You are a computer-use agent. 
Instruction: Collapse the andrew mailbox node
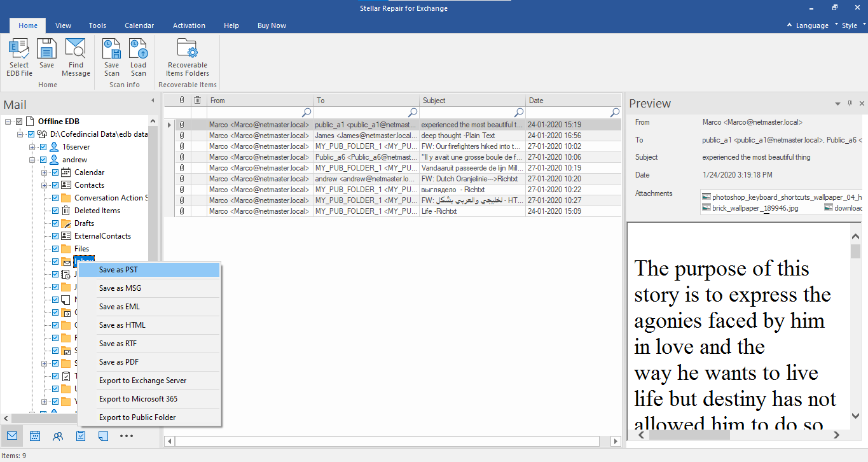pos(32,160)
